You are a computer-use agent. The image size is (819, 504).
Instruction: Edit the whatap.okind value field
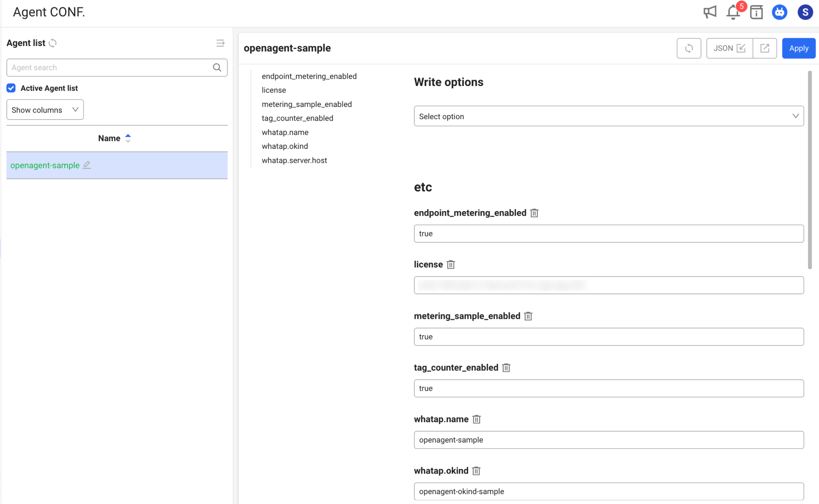(x=609, y=492)
